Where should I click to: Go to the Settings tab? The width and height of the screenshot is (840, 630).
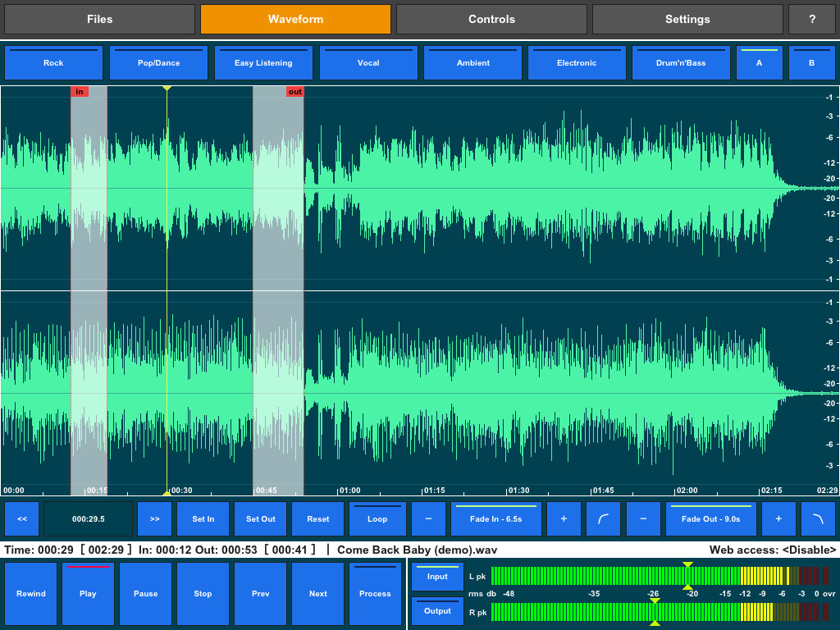687,20
